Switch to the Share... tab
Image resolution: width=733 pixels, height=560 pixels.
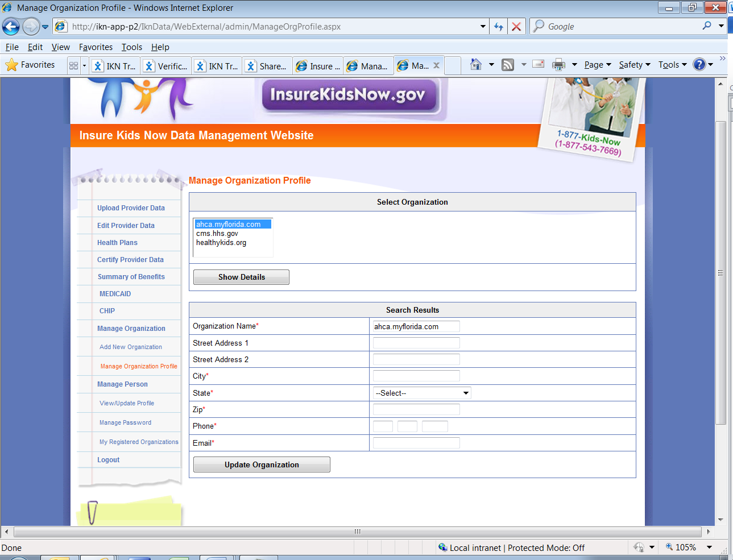267,66
